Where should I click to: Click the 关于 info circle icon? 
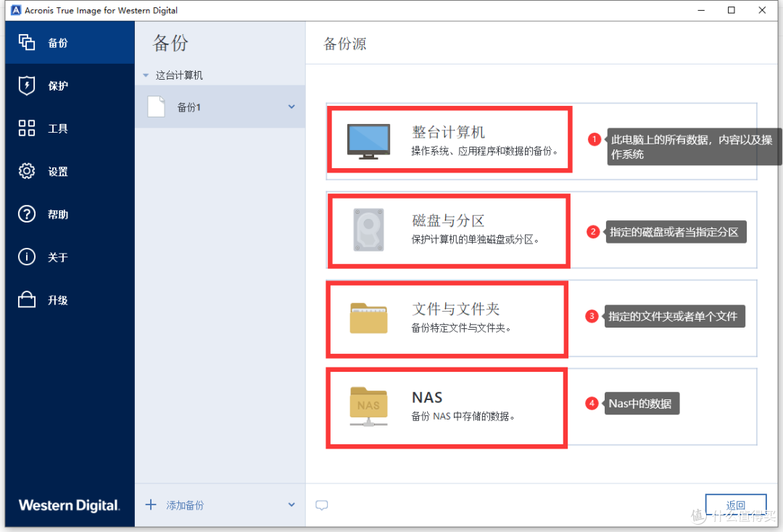pos(27,257)
